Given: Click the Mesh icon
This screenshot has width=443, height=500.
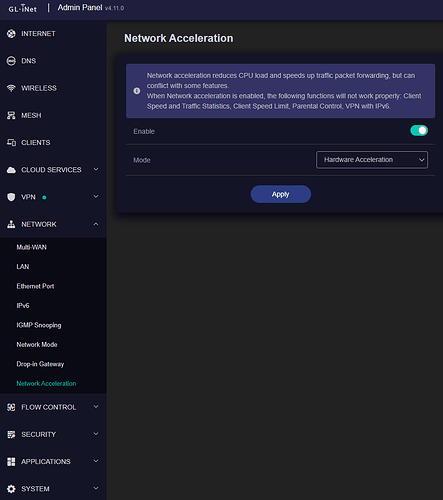Looking at the screenshot, I should coord(11,115).
